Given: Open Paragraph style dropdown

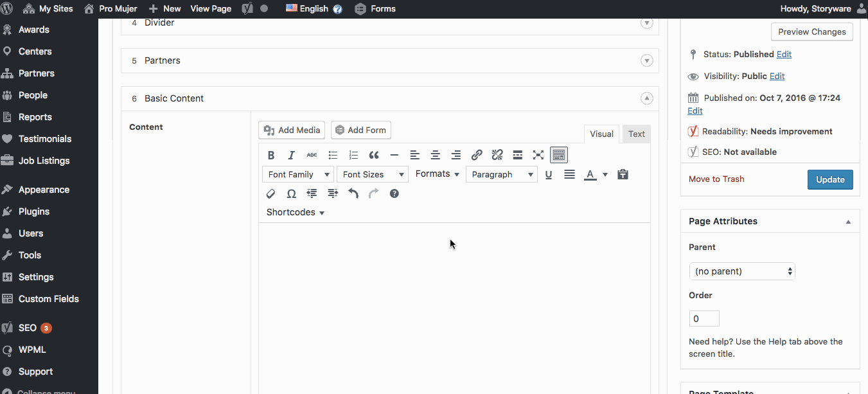Looking at the screenshot, I should pos(502,174).
